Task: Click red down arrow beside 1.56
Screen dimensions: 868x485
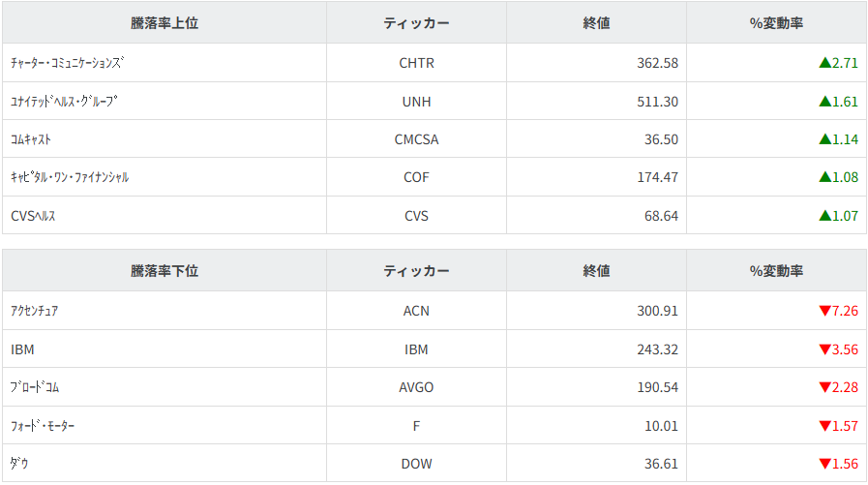Action: click(824, 464)
